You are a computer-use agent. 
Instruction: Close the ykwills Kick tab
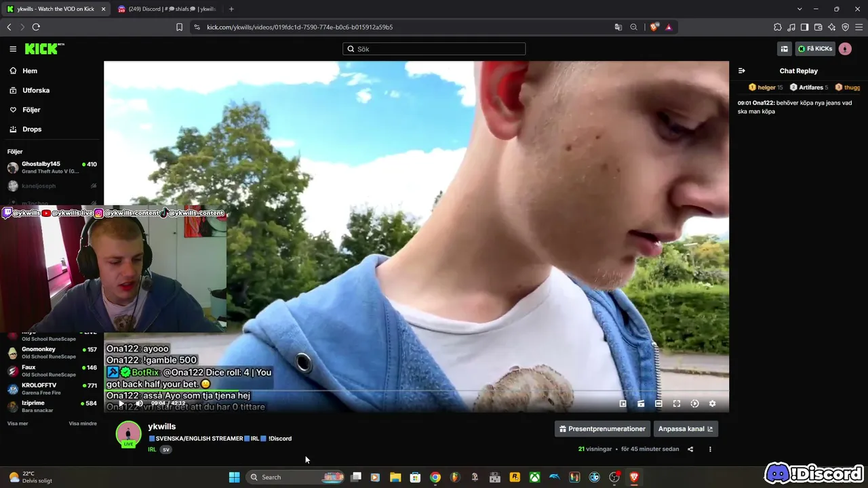click(104, 9)
